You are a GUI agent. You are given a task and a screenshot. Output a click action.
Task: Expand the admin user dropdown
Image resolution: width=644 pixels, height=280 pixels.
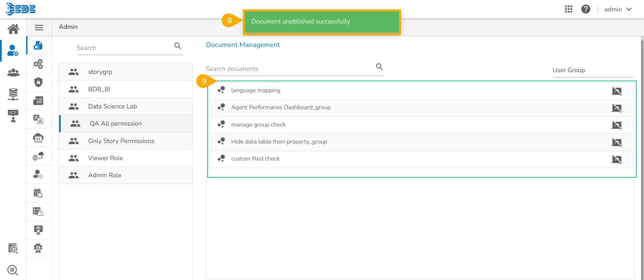click(x=618, y=9)
